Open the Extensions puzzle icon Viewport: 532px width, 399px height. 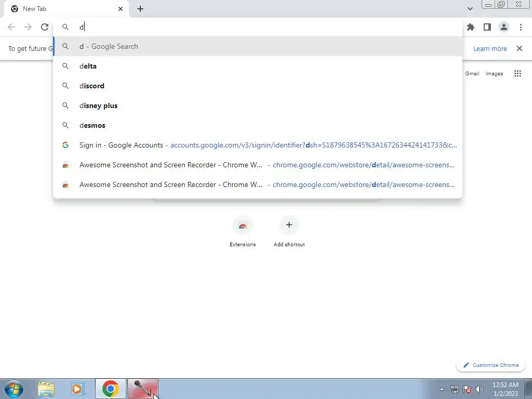point(471,27)
